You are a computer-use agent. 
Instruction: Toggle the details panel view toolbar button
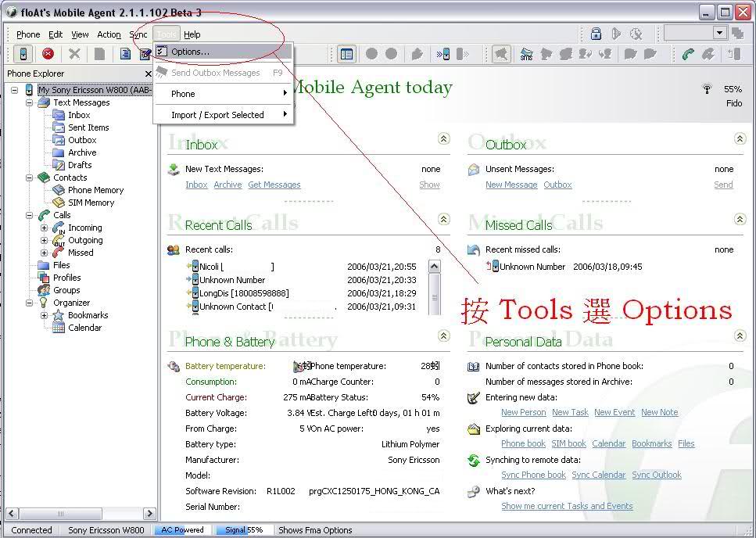point(346,54)
